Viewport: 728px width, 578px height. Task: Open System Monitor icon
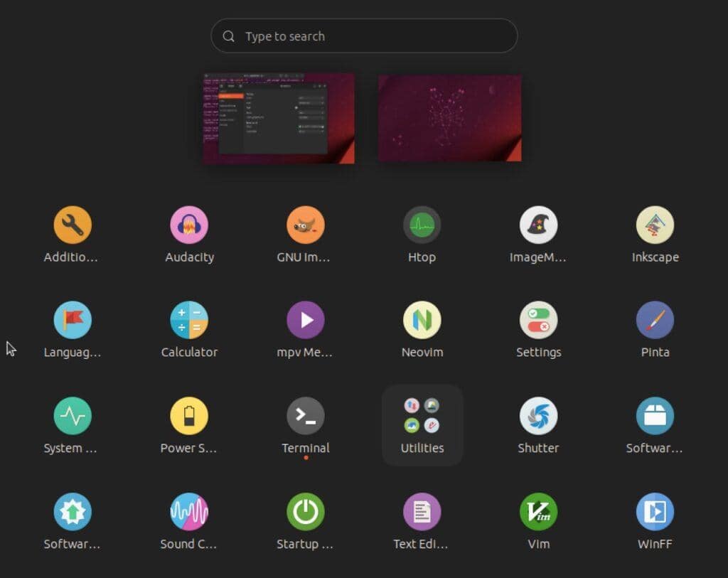pos(73,416)
